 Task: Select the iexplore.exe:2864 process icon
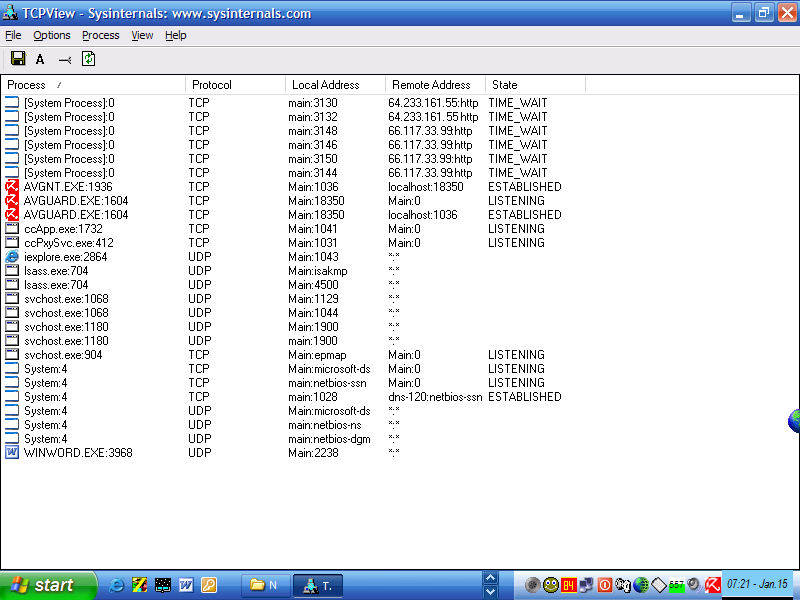pos(12,257)
